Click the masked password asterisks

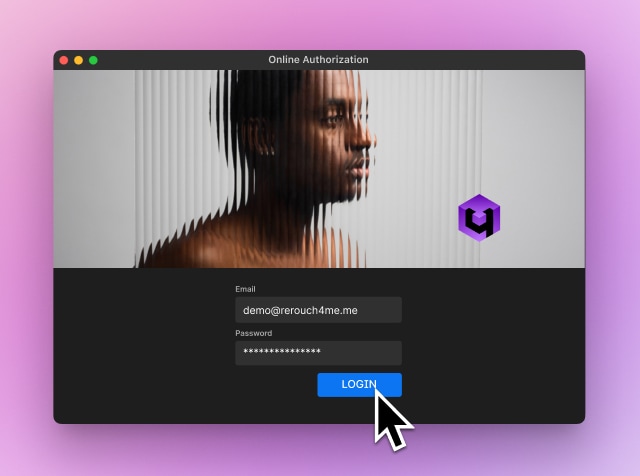[282, 351]
